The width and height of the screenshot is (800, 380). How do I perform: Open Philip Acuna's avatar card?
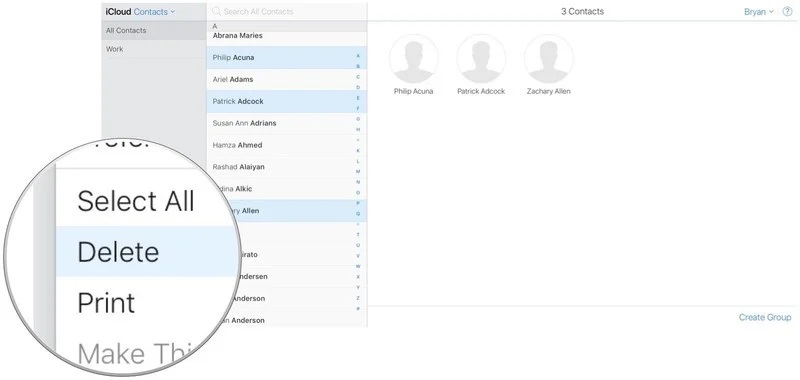point(414,59)
